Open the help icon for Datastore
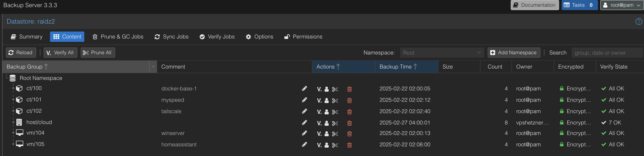The width and height of the screenshot is (644, 156). coord(639,21)
